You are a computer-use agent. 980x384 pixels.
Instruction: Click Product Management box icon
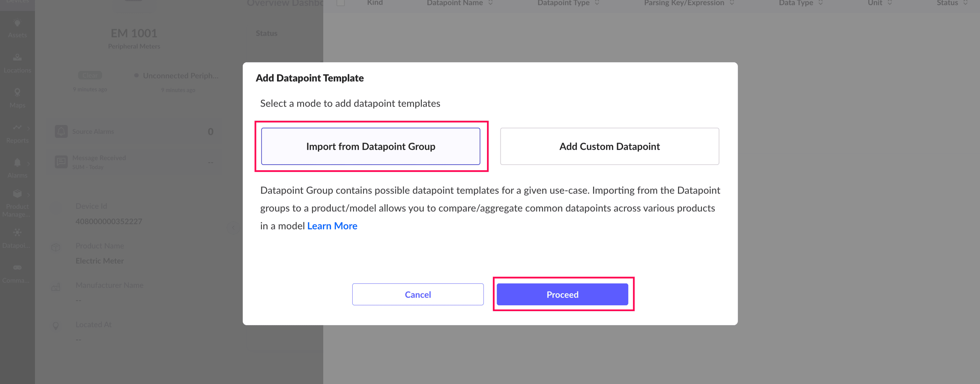pyautogui.click(x=17, y=194)
